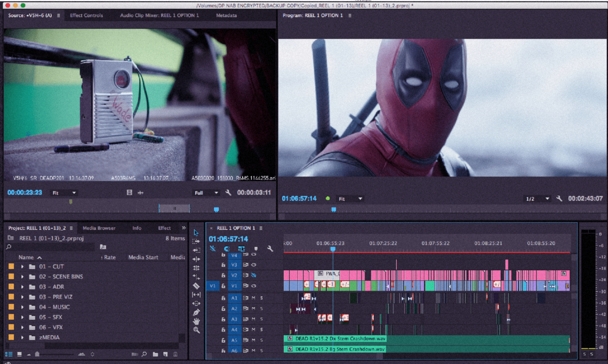Select the Razor tool
The width and height of the screenshot is (608, 364).
click(x=196, y=286)
